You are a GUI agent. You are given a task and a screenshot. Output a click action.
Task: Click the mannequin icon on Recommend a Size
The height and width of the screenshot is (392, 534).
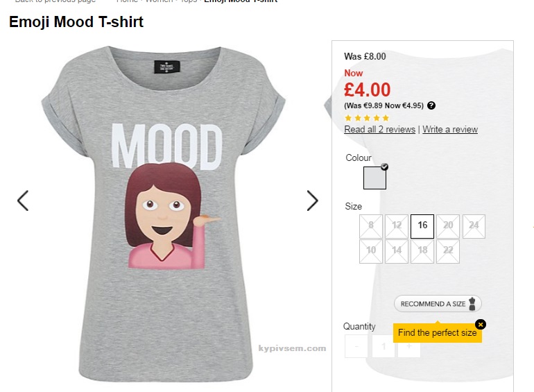coord(473,304)
